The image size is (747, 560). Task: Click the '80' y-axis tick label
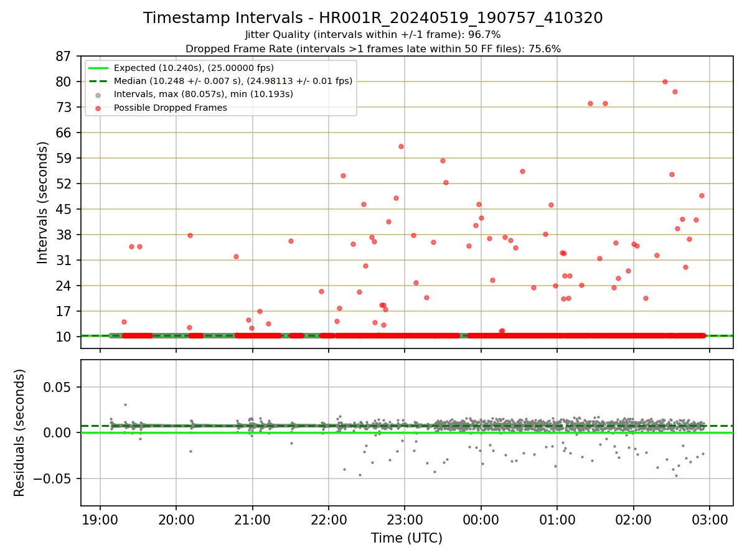(64, 82)
